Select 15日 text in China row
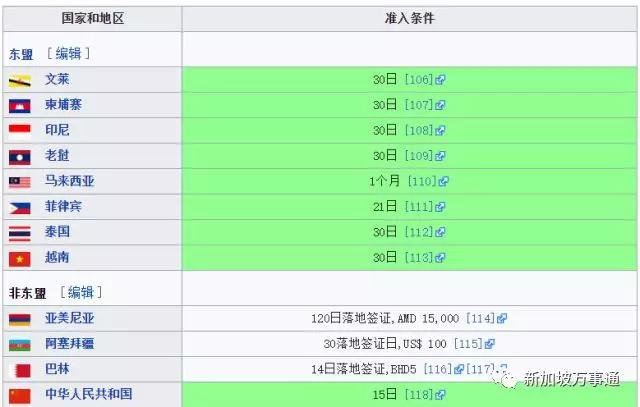The image size is (640, 407). click(384, 394)
